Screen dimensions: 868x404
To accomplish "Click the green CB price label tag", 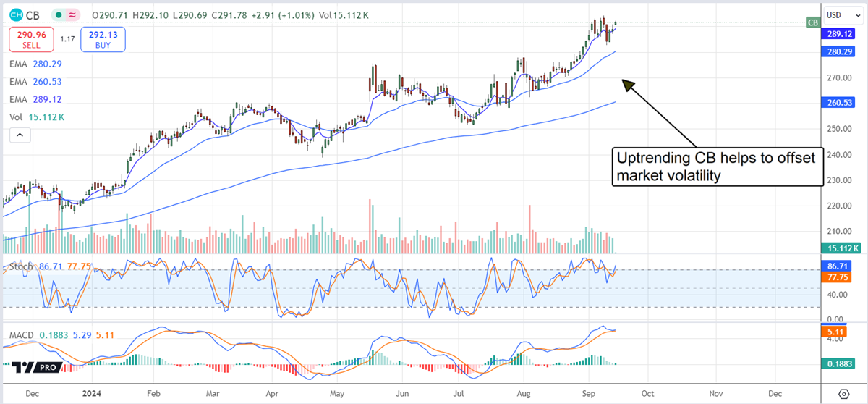I will tap(813, 22).
